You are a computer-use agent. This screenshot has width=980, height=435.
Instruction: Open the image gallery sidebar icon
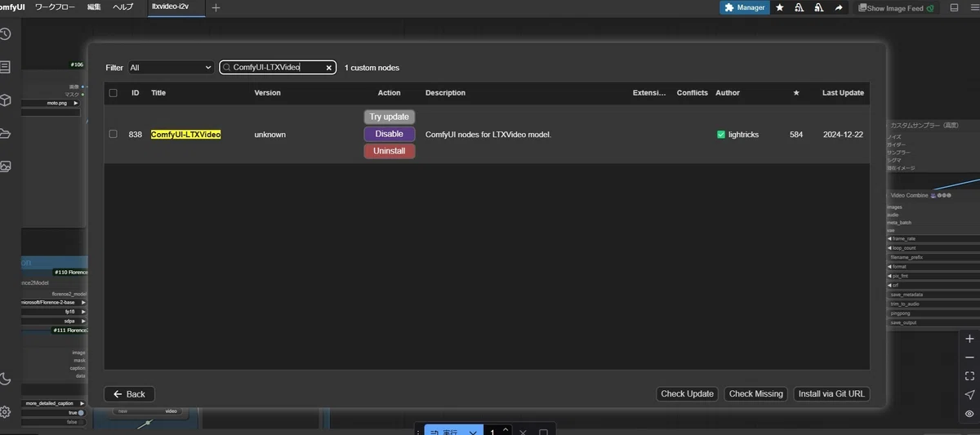tap(6, 166)
